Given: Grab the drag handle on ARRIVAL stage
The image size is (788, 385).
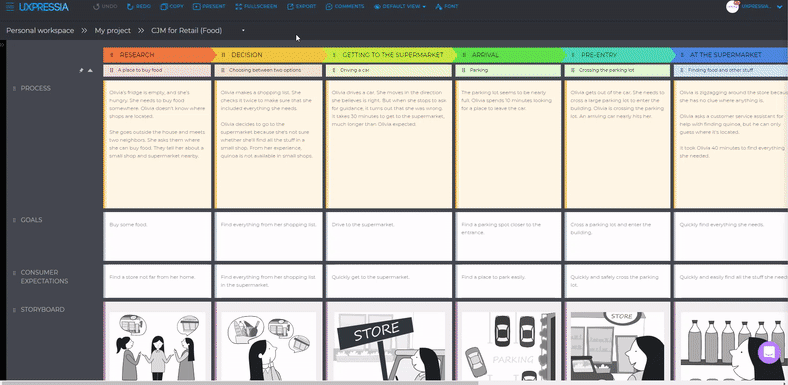Looking at the screenshot, I should (463, 55).
